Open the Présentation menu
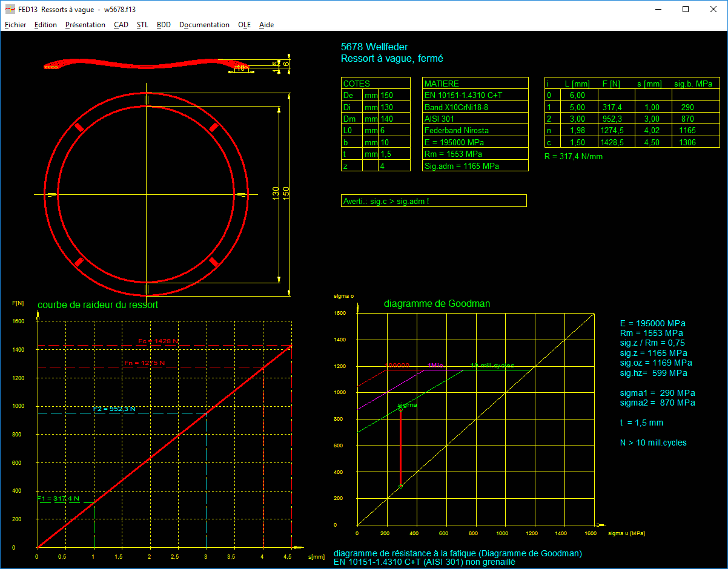728x569 pixels. (85, 25)
